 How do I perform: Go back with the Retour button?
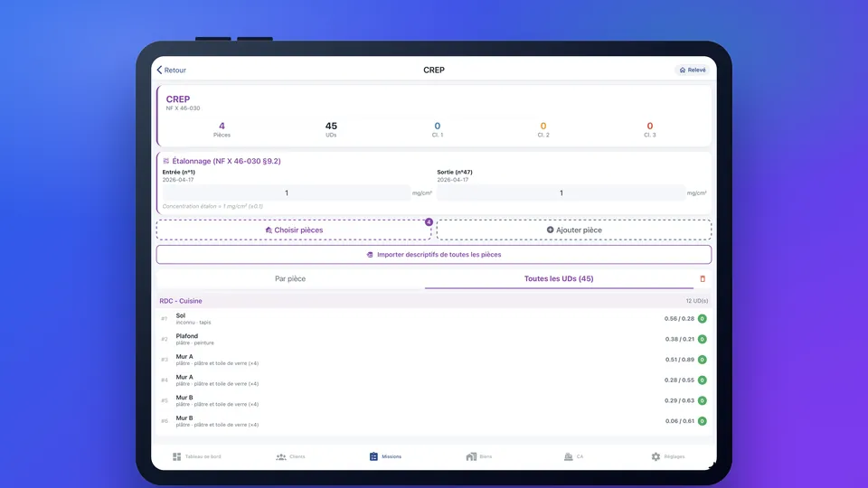click(x=171, y=70)
